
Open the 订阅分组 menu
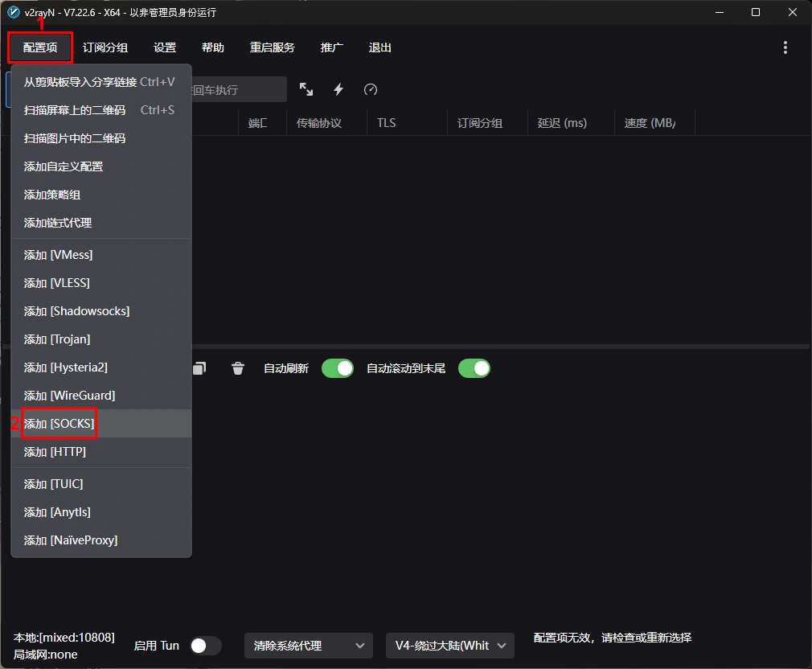click(105, 47)
